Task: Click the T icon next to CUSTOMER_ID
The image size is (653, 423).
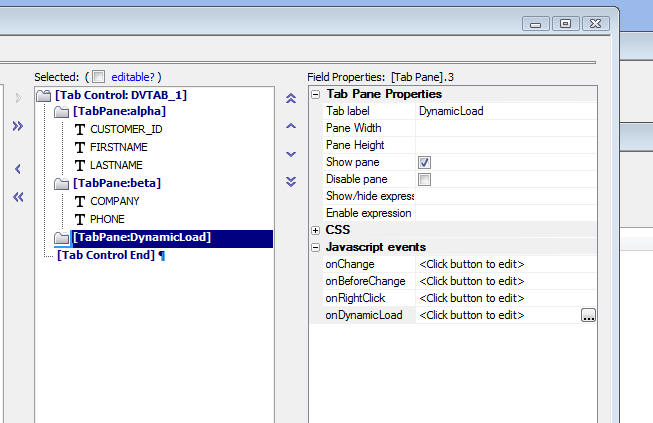Action: pos(80,129)
